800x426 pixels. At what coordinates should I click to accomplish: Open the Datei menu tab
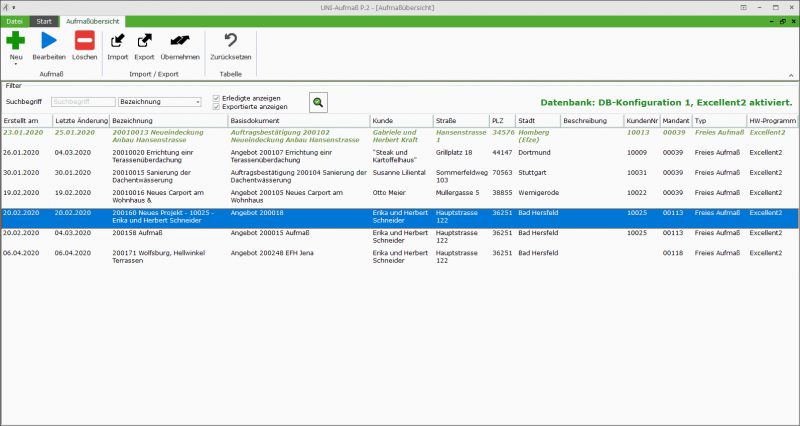click(x=15, y=21)
